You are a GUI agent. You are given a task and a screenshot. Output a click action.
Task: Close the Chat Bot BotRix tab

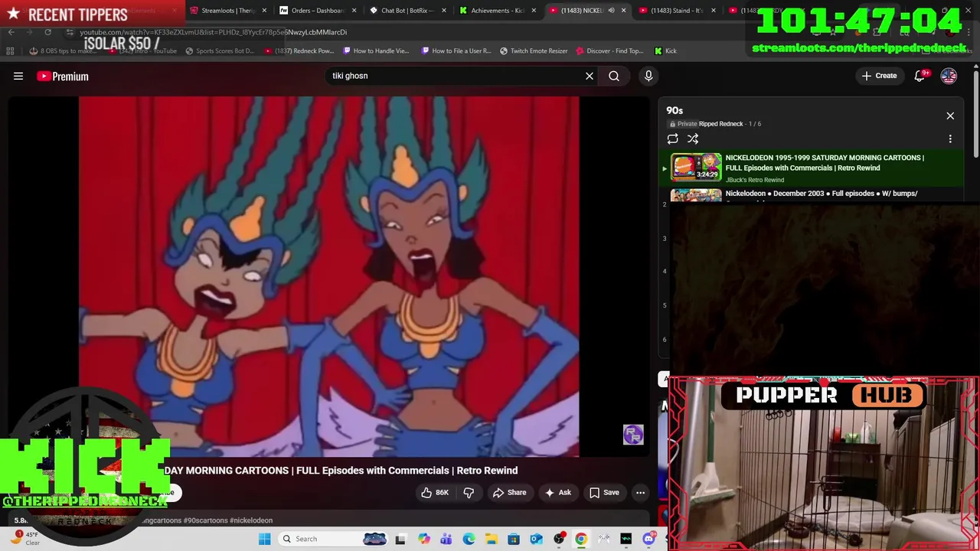pos(444,11)
